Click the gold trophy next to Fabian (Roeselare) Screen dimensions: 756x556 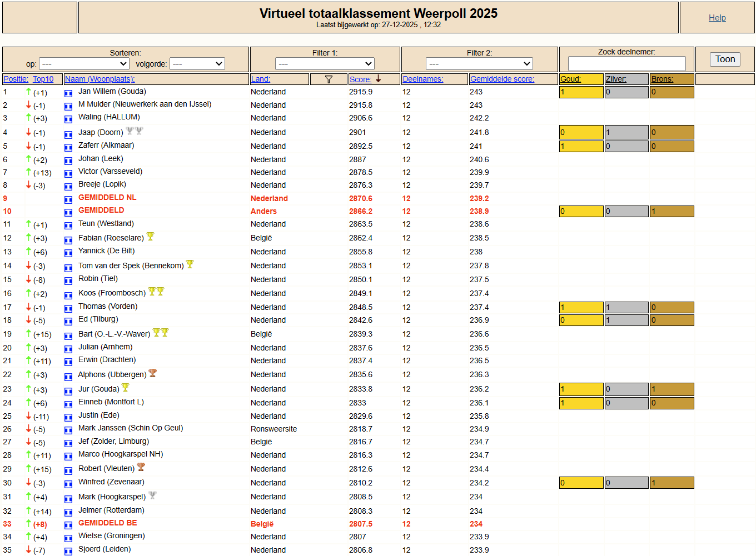150,237
